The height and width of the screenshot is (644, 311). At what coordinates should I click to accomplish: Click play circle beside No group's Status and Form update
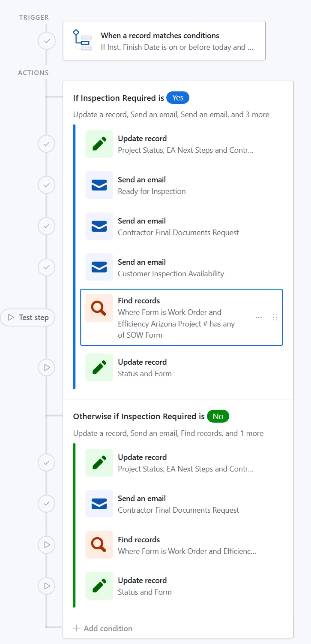[47, 586]
